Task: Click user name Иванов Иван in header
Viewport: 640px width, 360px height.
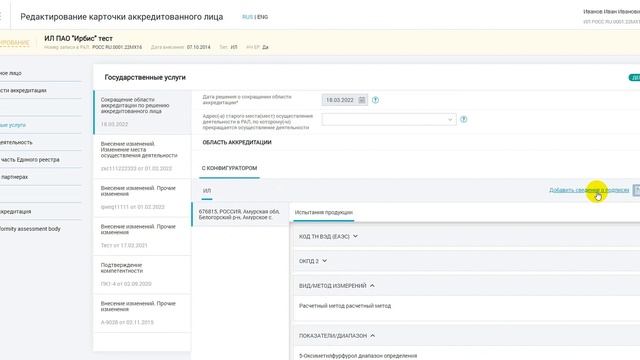Action: coord(611,12)
